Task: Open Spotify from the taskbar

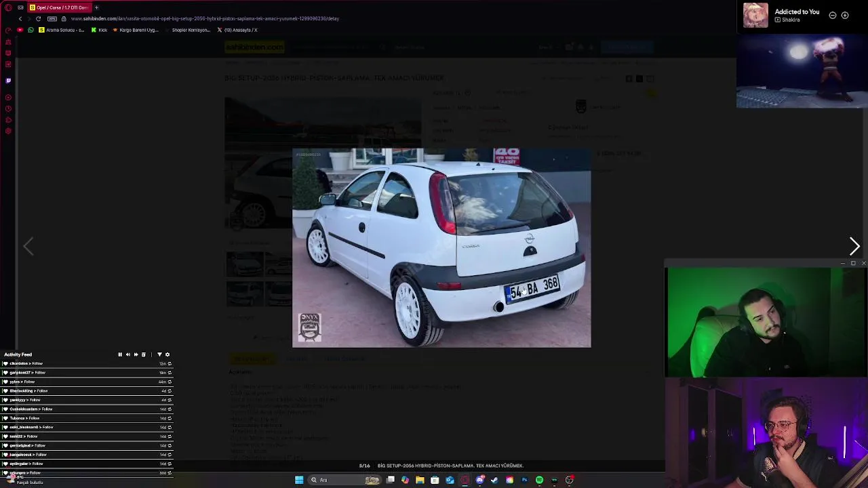Action: pos(539,480)
